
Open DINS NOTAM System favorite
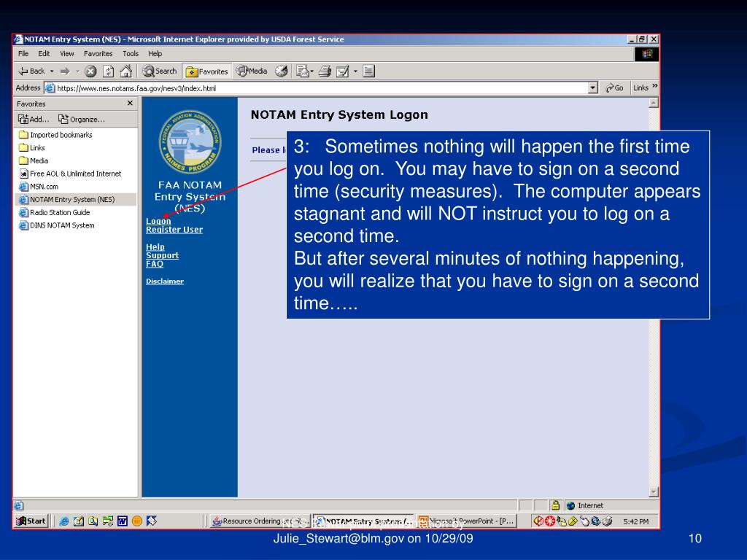pyautogui.click(x=57, y=225)
